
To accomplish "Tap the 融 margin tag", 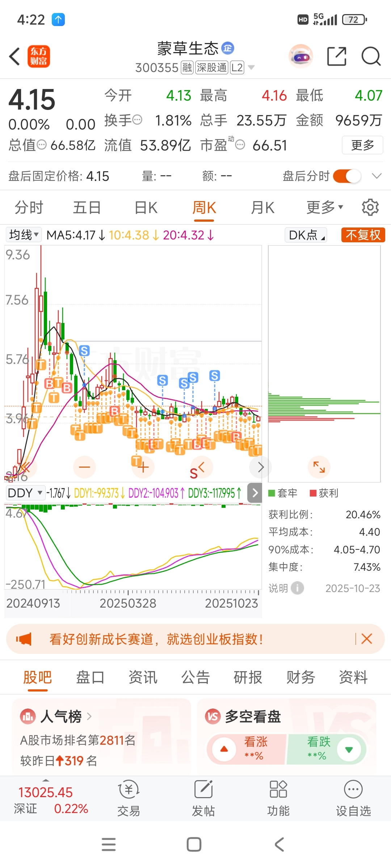I will coord(187,68).
